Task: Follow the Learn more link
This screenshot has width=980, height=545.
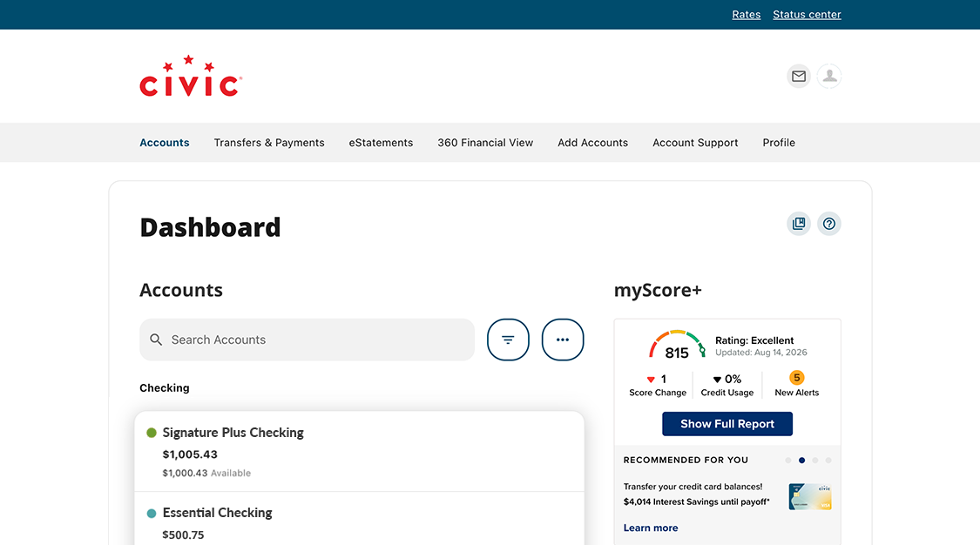Action: 651,528
